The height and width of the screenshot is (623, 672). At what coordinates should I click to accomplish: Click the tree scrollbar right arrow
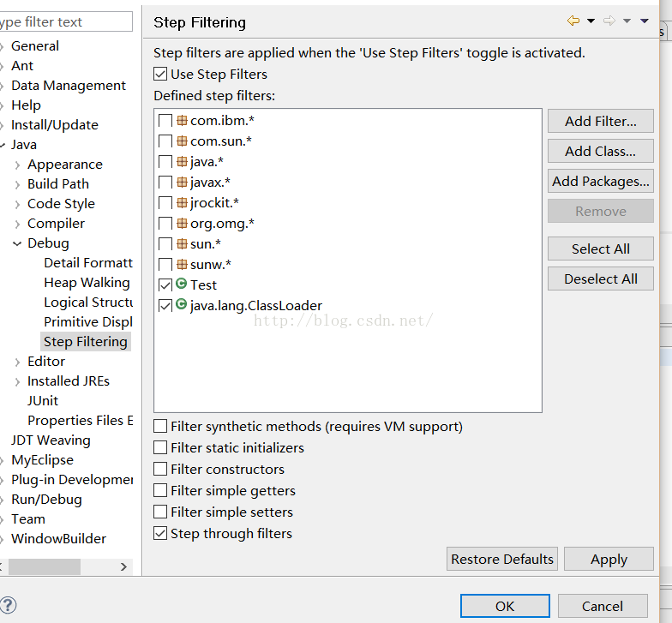point(123,567)
